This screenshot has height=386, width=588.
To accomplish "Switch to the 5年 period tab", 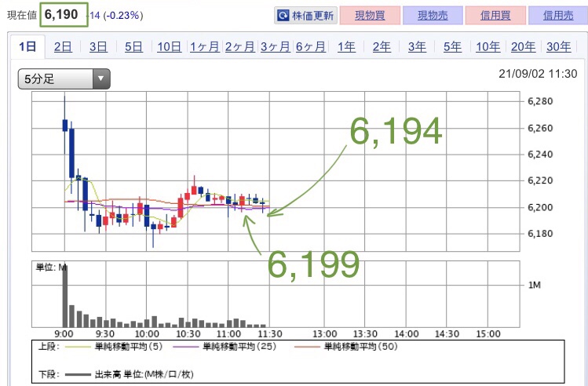I will [x=452, y=47].
